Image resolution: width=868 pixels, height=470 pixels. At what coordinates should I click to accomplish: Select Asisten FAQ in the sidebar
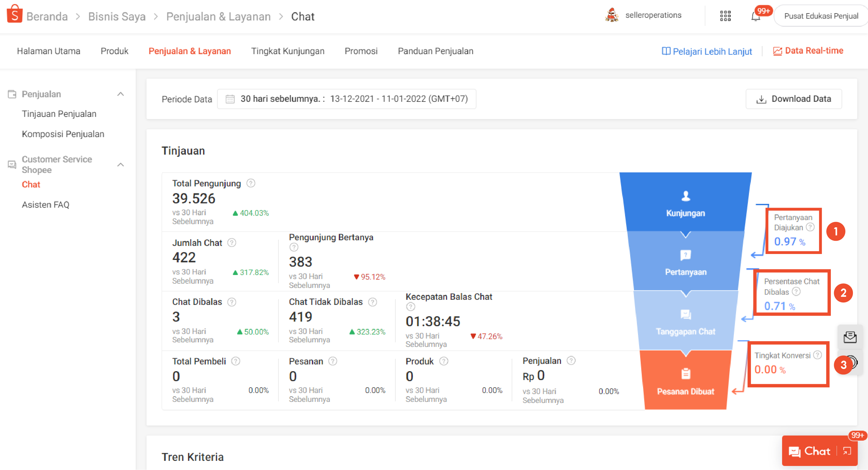(46, 204)
